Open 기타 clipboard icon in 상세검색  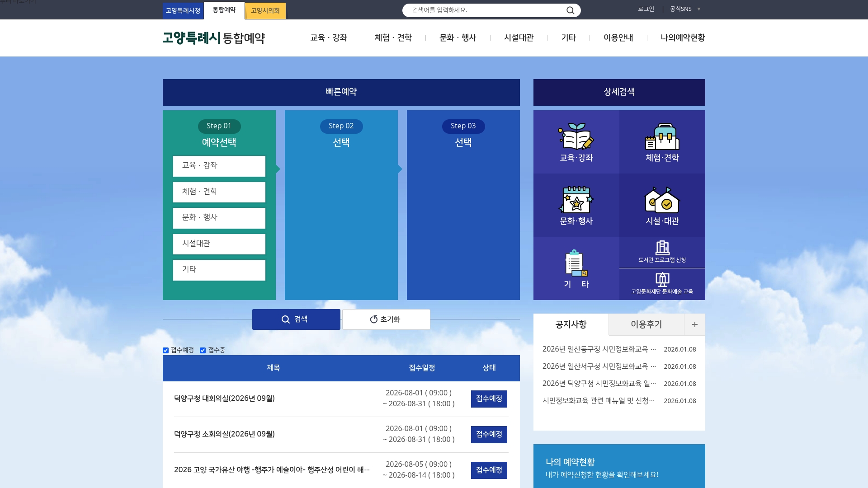point(576,263)
